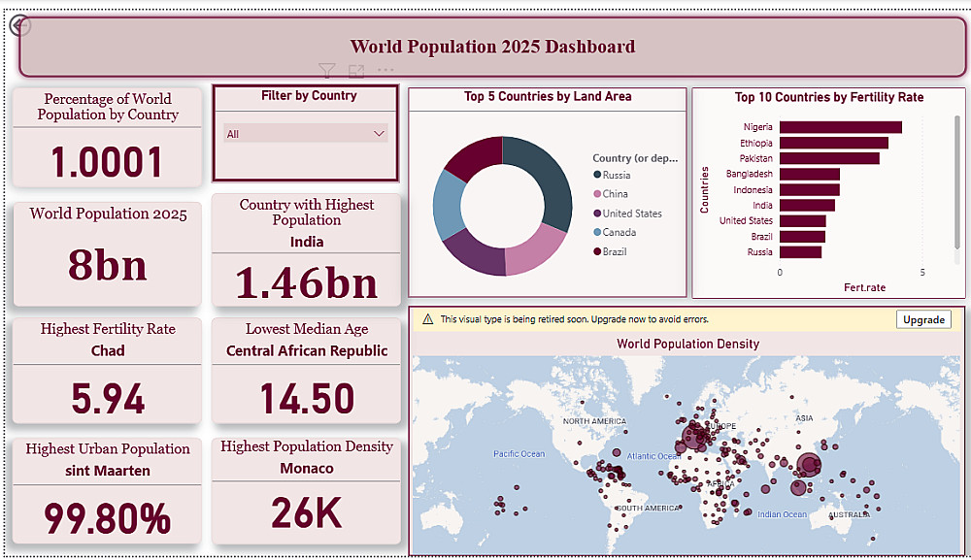Open the Filter by Country dropdown showing All
Image resolution: width=971 pixels, height=560 pixels.
[305, 134]
